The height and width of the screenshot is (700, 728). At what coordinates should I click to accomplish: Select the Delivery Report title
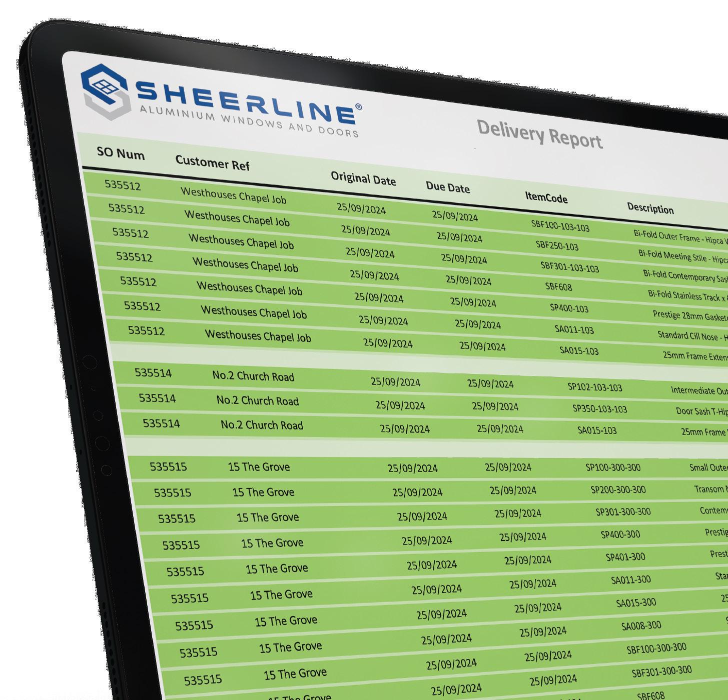pyautogui.click(x=540, y=134)
